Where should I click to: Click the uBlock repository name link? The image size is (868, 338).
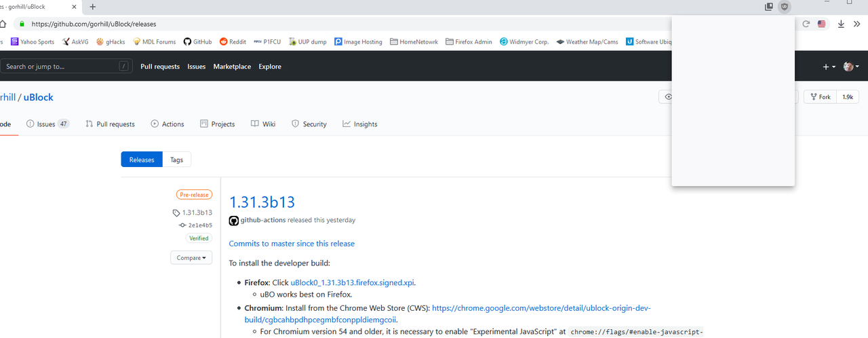coord(39,97)
